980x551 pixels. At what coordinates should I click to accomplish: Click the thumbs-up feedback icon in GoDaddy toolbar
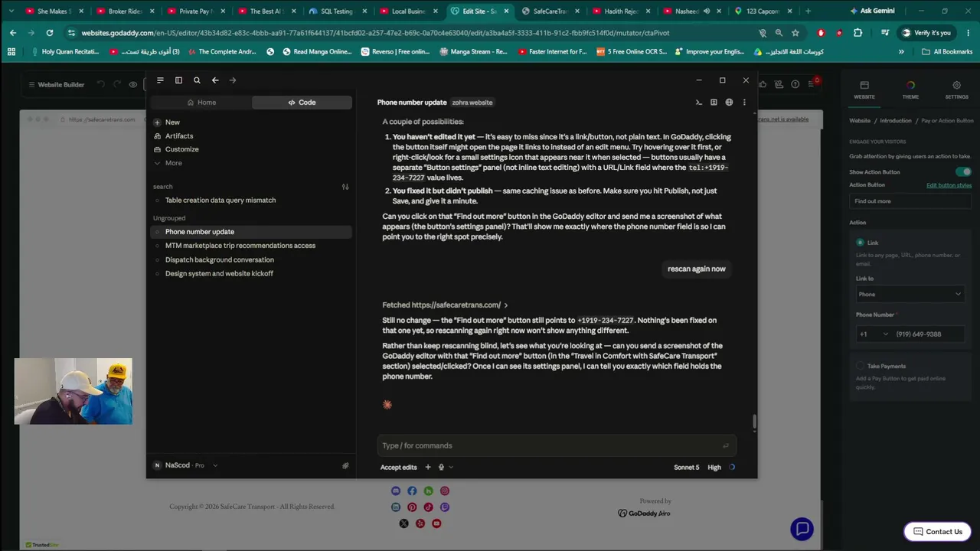(x=763, y=84)
